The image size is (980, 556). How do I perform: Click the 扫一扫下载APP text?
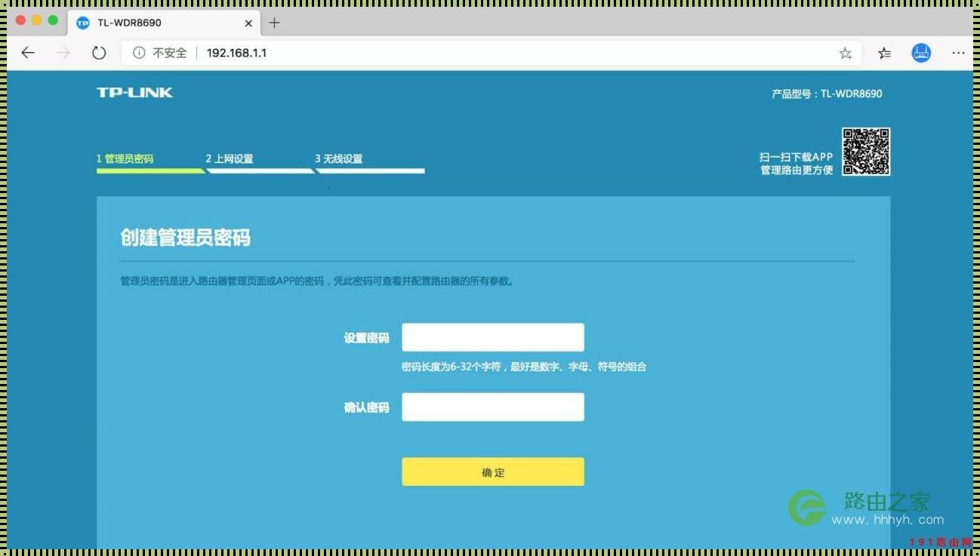797,157
